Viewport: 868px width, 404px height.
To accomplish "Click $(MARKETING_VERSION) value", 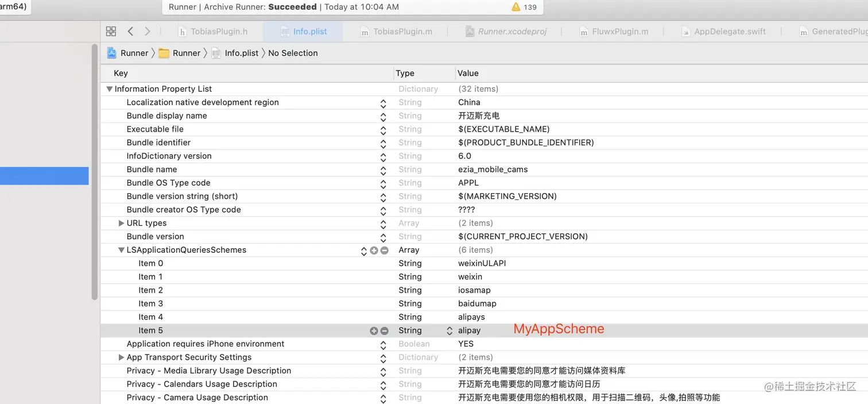I will pos(507,197).
